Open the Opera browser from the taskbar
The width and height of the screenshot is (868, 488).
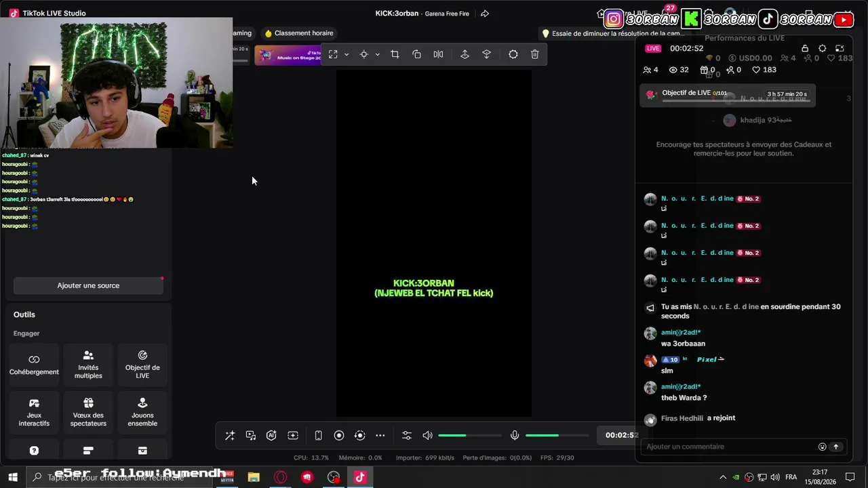tap(280, 477)
